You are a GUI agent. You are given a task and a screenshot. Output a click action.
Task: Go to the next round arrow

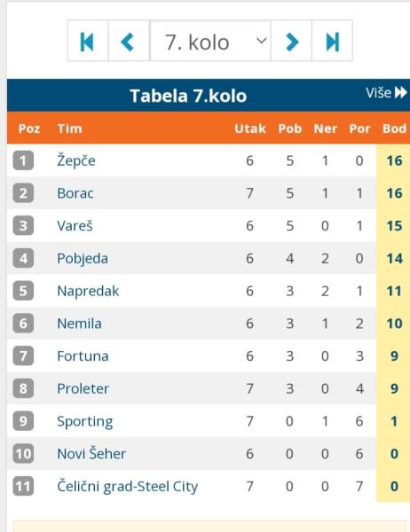[291, 41]
